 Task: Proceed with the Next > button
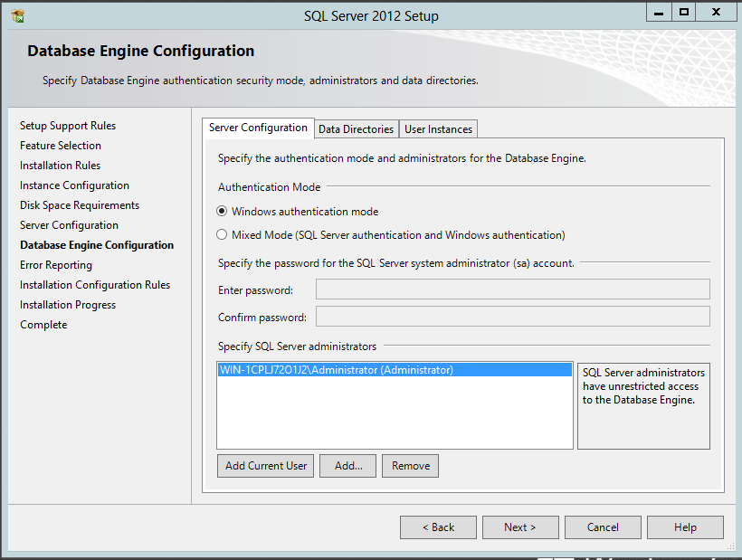point(520,527)
